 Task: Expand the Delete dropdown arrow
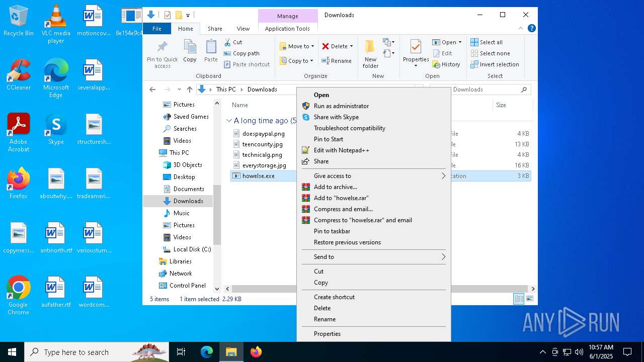click(351, 46)
